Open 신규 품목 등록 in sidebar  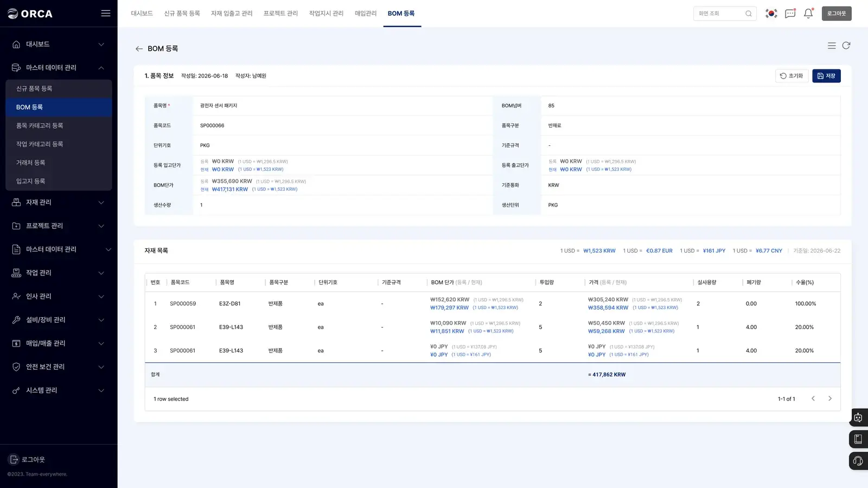point(59,88)
